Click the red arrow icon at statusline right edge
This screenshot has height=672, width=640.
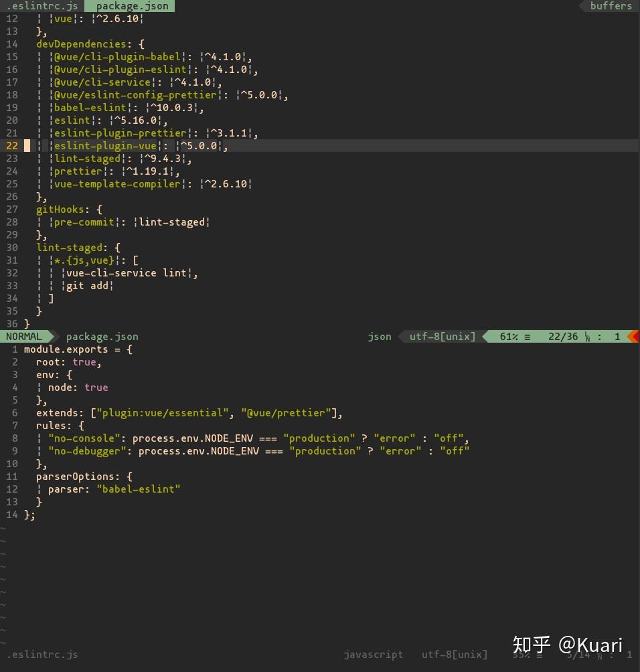point(635,337)
